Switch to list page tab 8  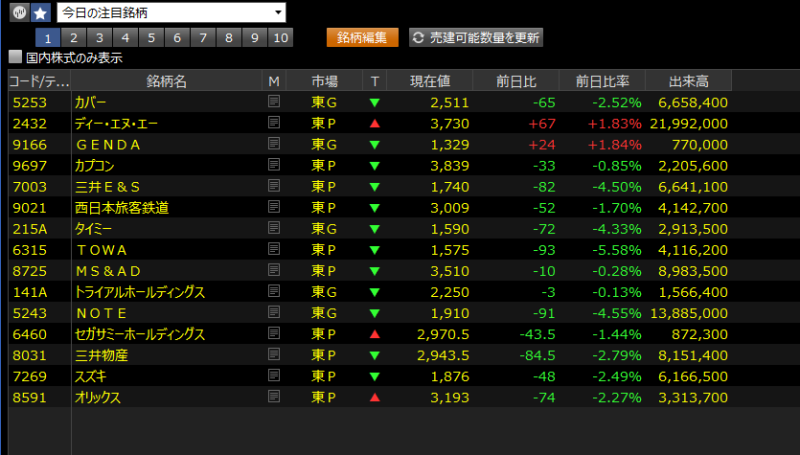[x=229, y=38]
